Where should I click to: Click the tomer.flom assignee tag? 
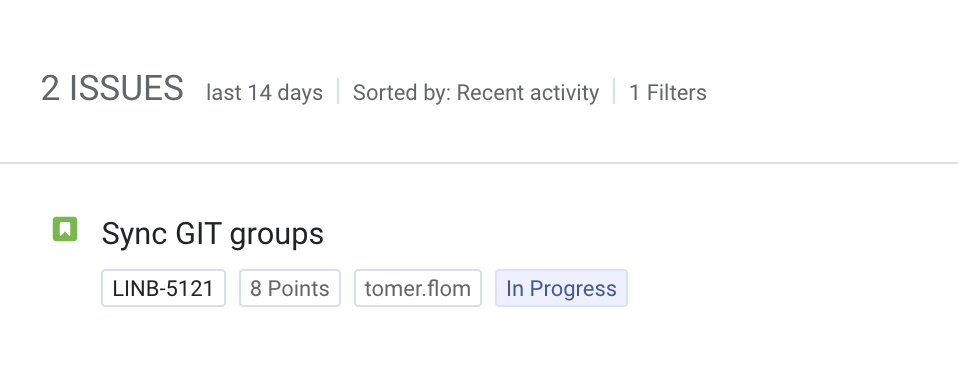coord(418,288)
